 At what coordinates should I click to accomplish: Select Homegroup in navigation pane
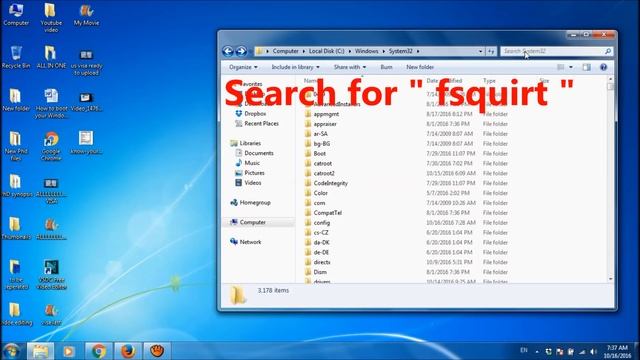255,202
